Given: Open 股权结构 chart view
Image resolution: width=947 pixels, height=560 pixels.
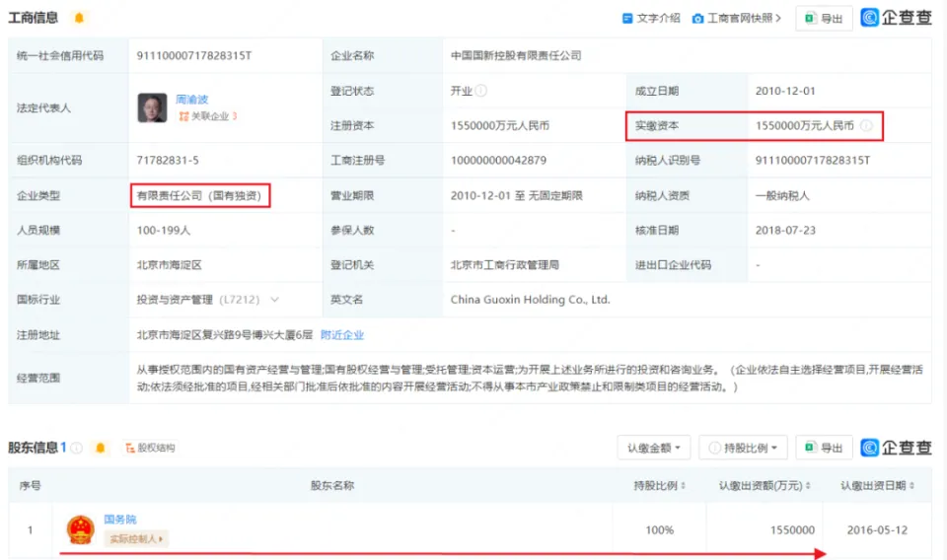Looking at the screenshot, I should pos(149,448).
